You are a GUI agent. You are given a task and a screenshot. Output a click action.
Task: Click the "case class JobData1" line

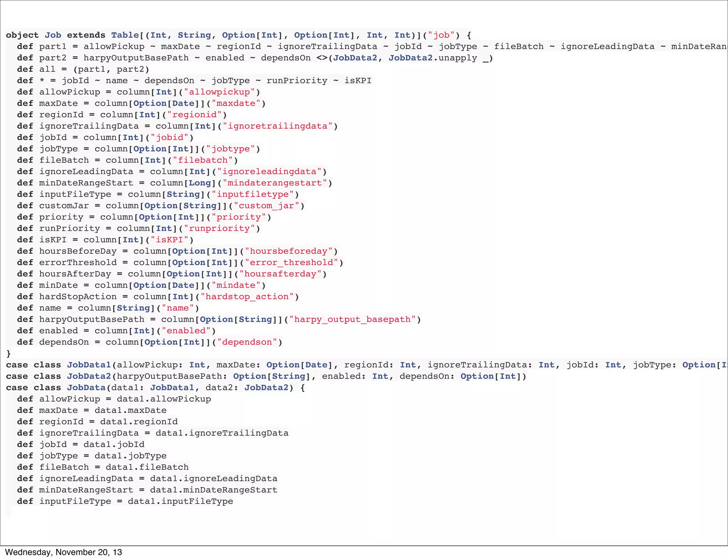click(367, 365)
